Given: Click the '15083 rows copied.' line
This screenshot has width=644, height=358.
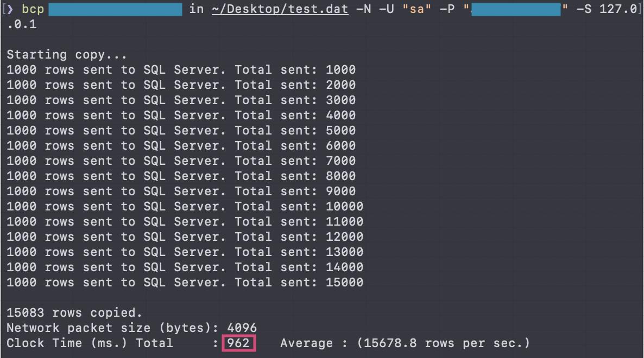Looking at the screenshot, I should pyautogui.click(x=74, y=313).
